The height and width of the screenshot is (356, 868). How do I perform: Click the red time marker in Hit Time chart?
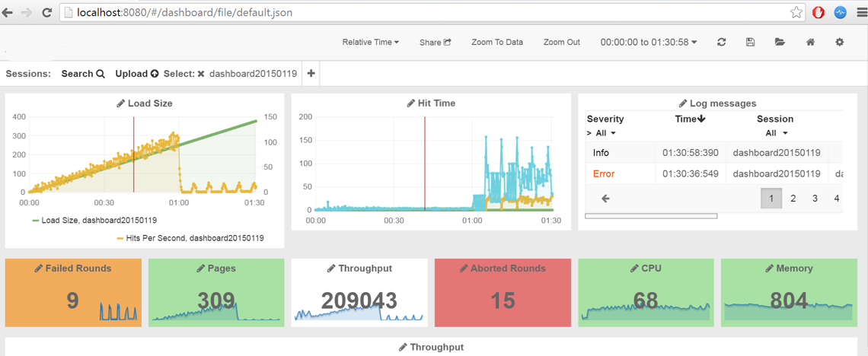(x=425, y=163)
